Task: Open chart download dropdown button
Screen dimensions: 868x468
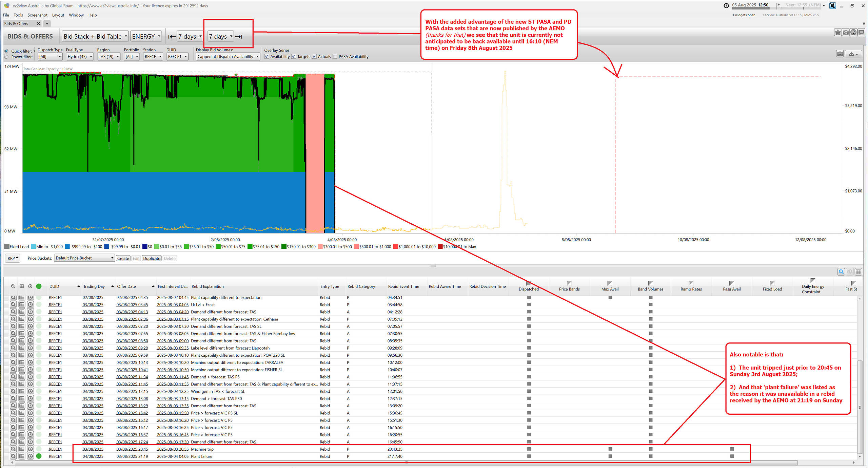Action: [x=853, y=54]
